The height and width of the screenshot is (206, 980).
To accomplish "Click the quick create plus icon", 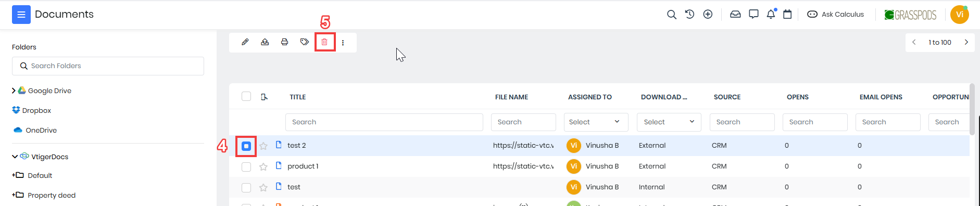I will click(x=708, y=15).
